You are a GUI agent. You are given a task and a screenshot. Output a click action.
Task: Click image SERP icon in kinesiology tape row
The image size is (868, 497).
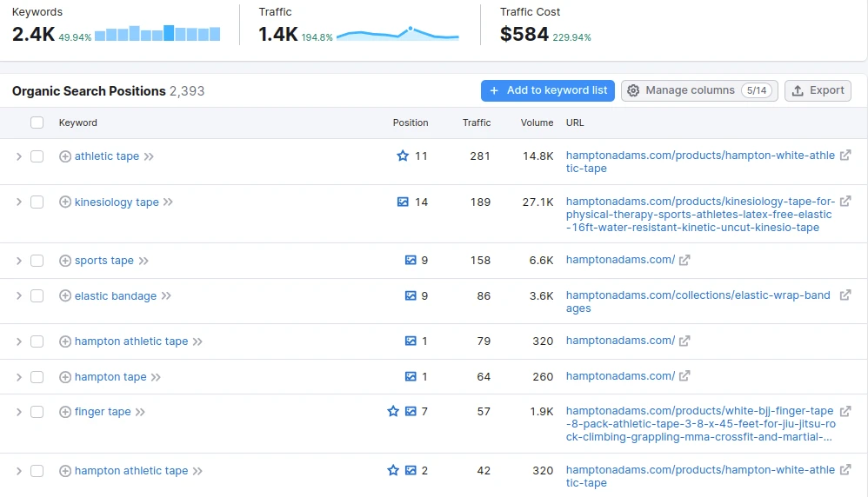403,202
